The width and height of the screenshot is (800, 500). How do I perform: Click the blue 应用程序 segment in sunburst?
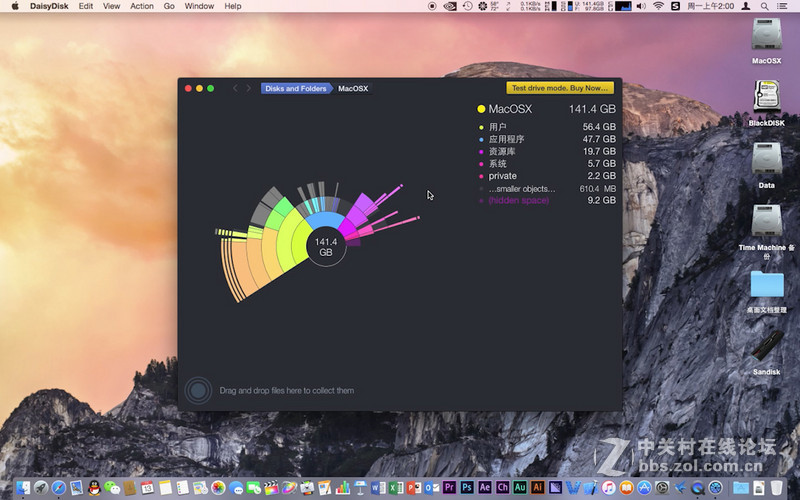tap(326, 220)
